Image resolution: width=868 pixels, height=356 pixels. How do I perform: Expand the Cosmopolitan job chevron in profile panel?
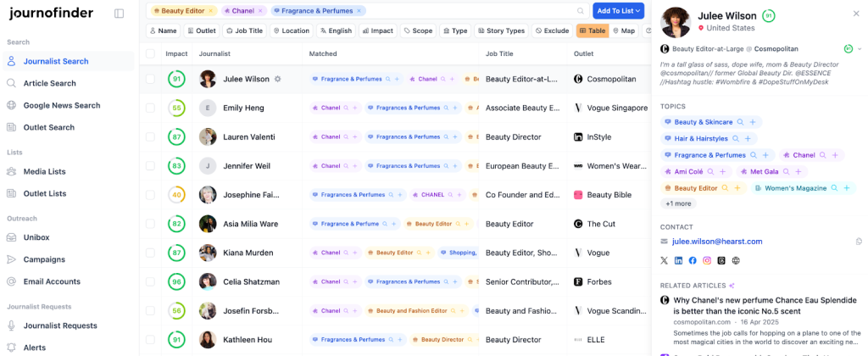tap(859, 49)
